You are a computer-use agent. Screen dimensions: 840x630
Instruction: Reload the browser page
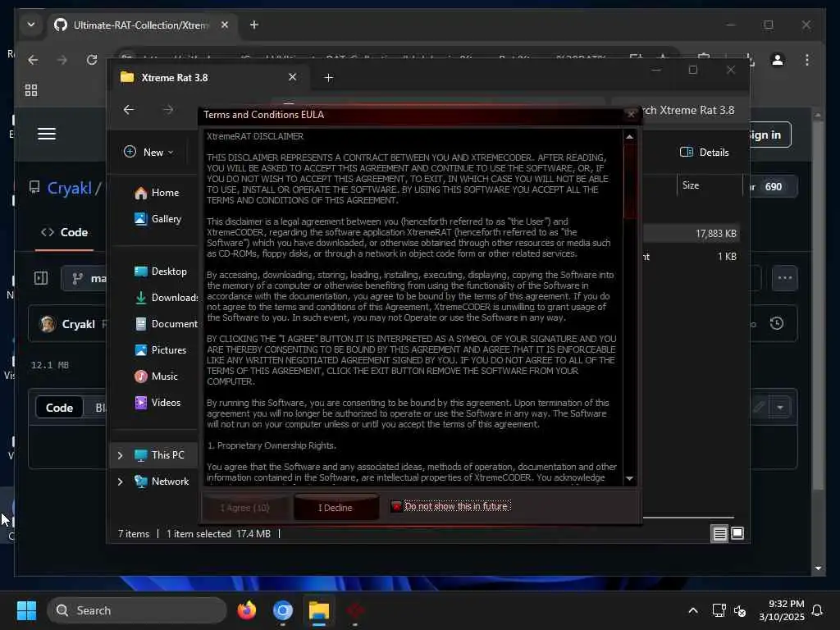point(92,60)
